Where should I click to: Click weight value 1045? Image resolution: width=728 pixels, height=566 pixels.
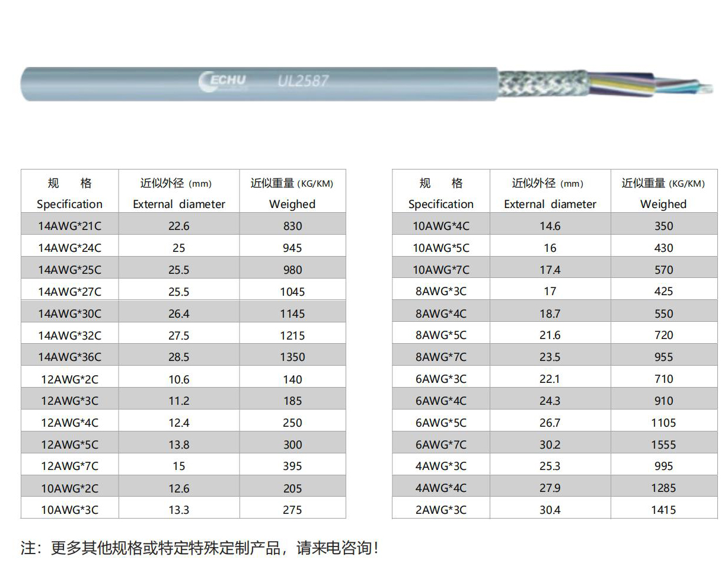(x=292, y=292)
